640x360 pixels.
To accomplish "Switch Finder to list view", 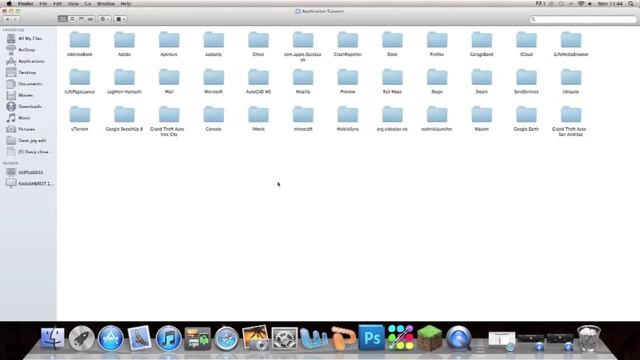I will click(72, 19).
